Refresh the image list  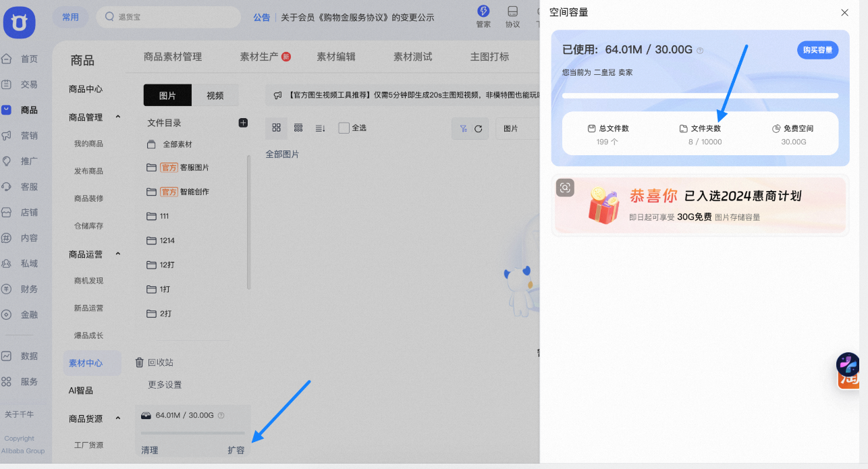[x=479, y=128]
